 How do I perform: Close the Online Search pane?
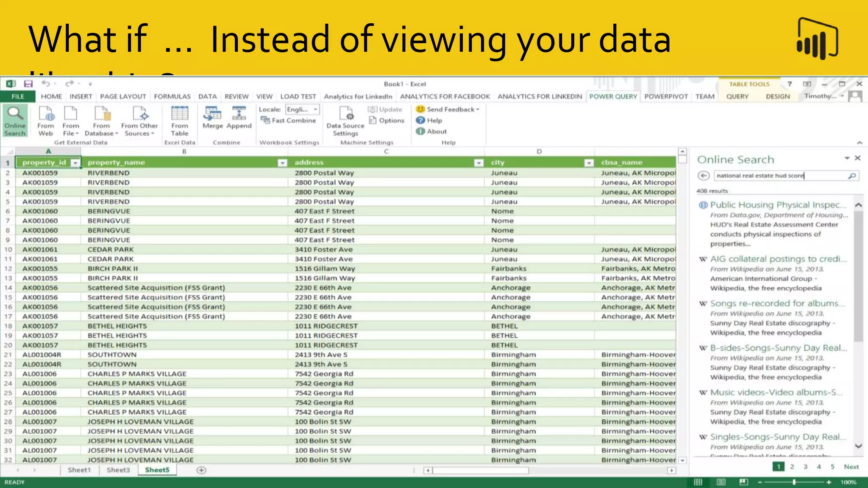click(x=857, y=158)
